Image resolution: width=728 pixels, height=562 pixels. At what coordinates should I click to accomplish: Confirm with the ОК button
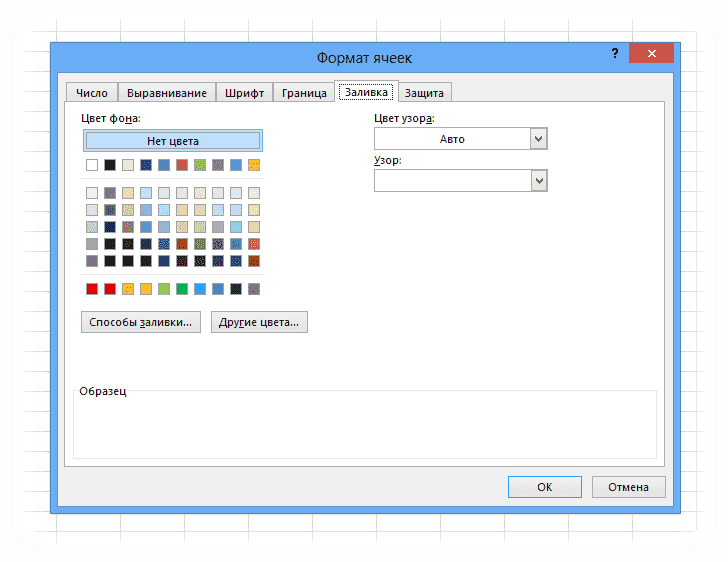coord(545,487)
